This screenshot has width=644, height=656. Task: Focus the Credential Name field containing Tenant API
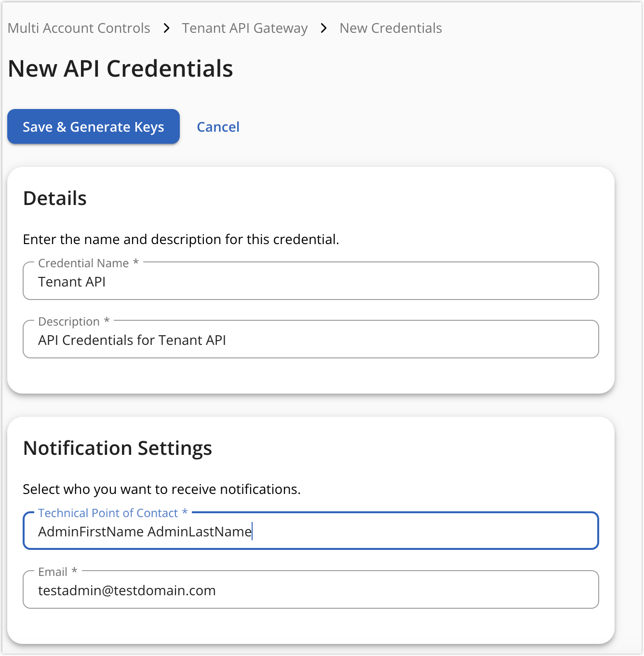310,282
